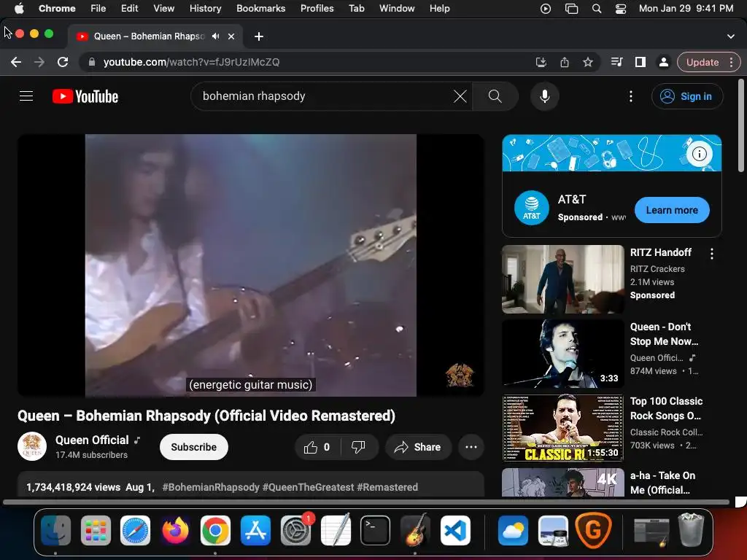The width and height of the screenshot is (747, 560).
Task: Clear the search box with X icon
Action: [x=460, y=96]
